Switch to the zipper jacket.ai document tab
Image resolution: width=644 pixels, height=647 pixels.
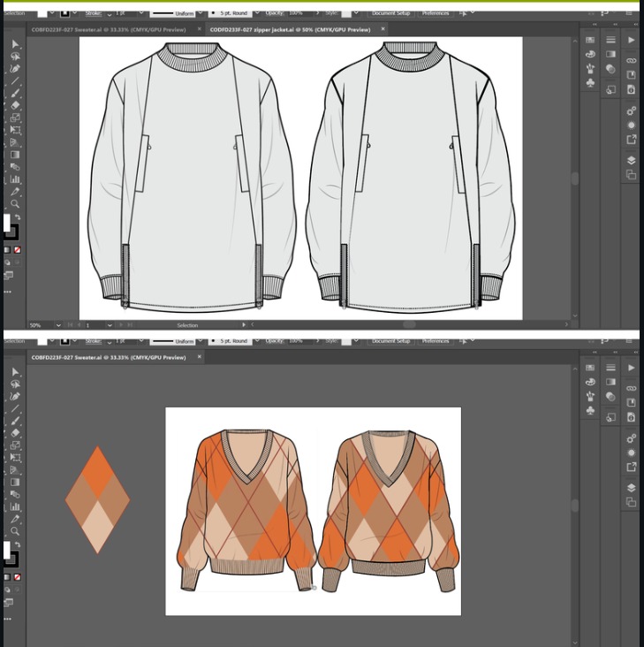pos(289,30)
